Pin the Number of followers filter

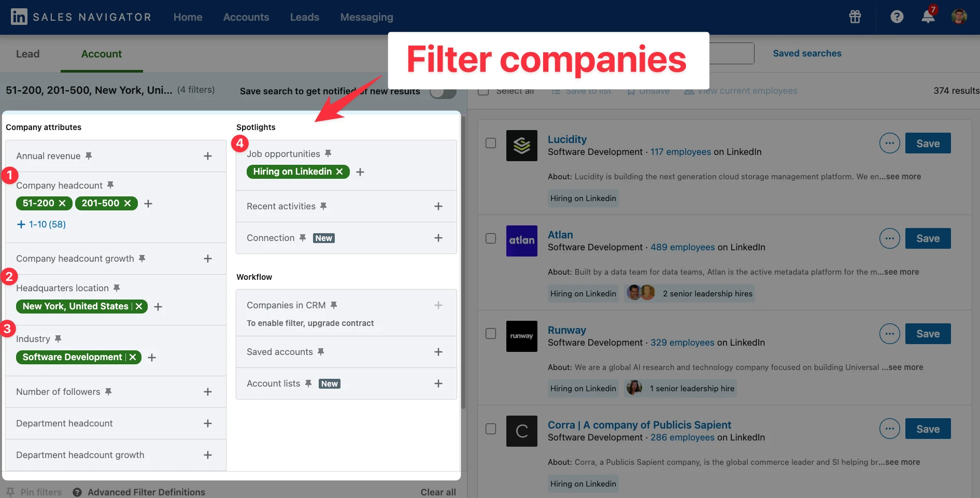coord(108,392)
